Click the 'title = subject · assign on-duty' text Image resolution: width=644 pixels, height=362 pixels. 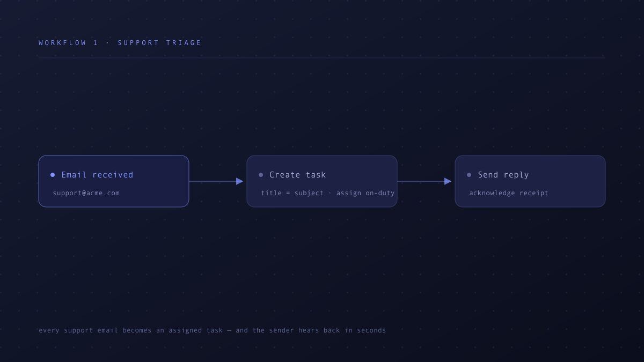(x=328, y=193)
